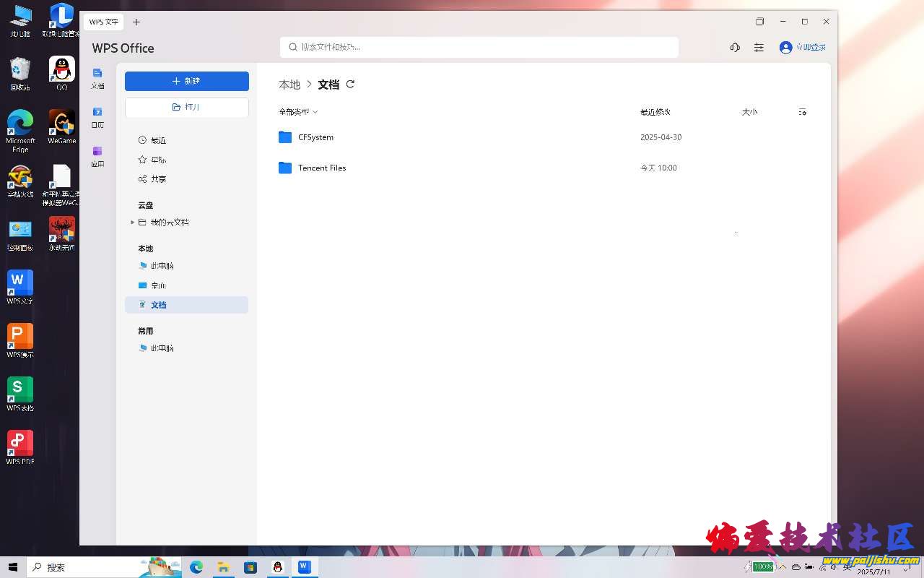
Task: Refresh the folder list next to 文档 breadcrumb
Action: pyautogui.click(x=351, y=85)
